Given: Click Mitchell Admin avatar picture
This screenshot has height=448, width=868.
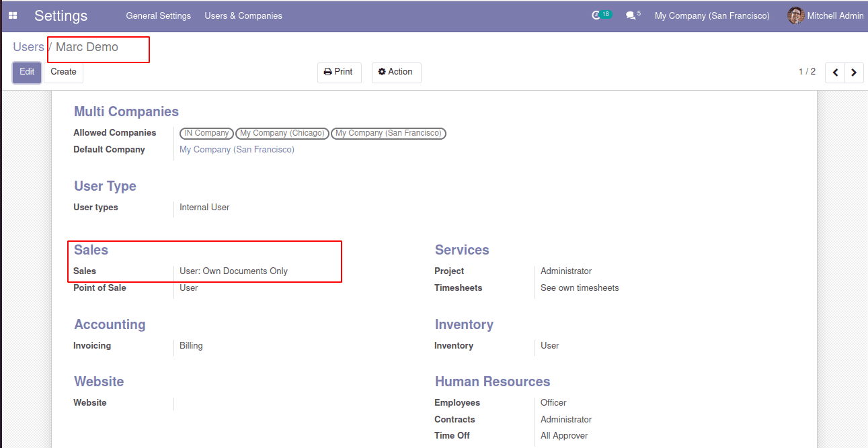Looking at the screenshot, I should 795,15.
